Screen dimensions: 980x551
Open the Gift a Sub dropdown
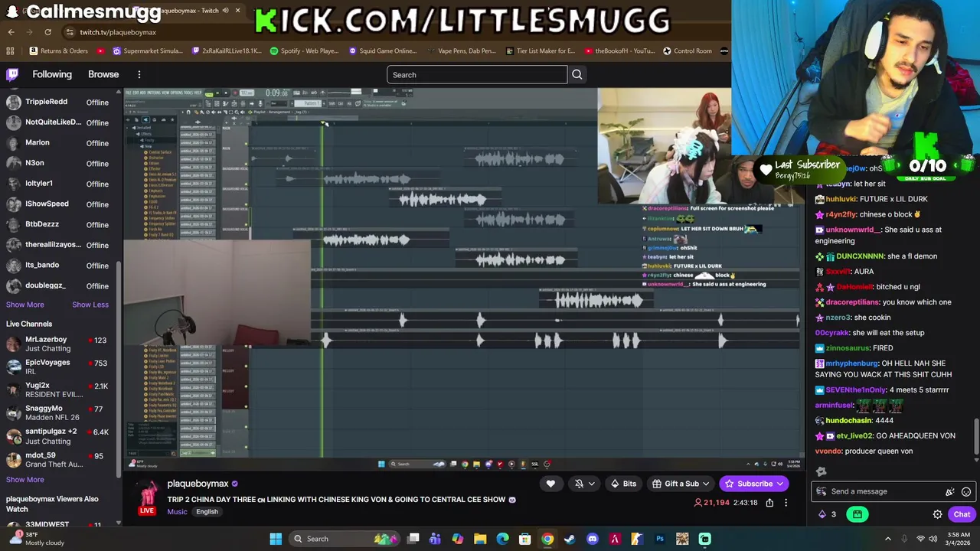pyautogui.click(x=681, y=484)
